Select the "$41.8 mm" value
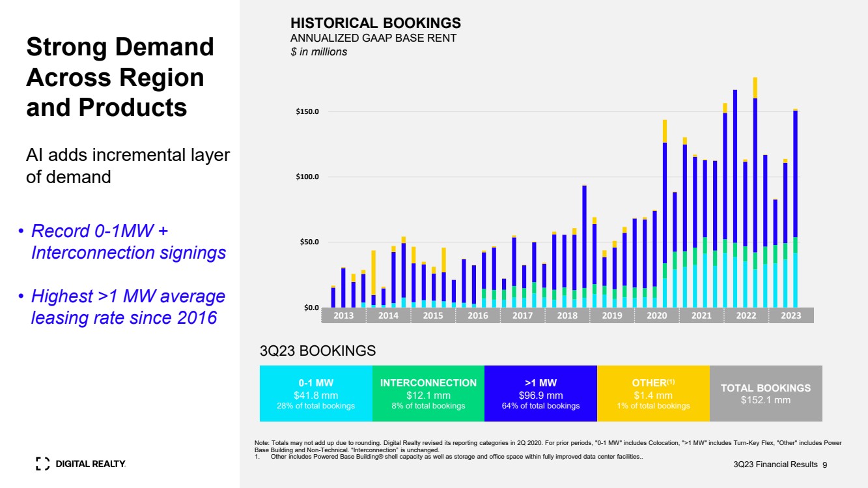The image size is (868, 488). click(316, 395)
